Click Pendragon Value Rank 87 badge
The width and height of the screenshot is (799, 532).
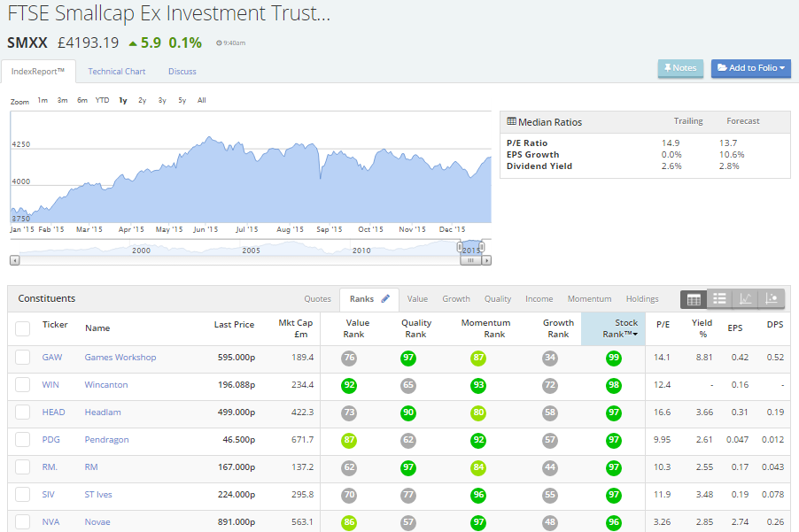tap(349, 440)
